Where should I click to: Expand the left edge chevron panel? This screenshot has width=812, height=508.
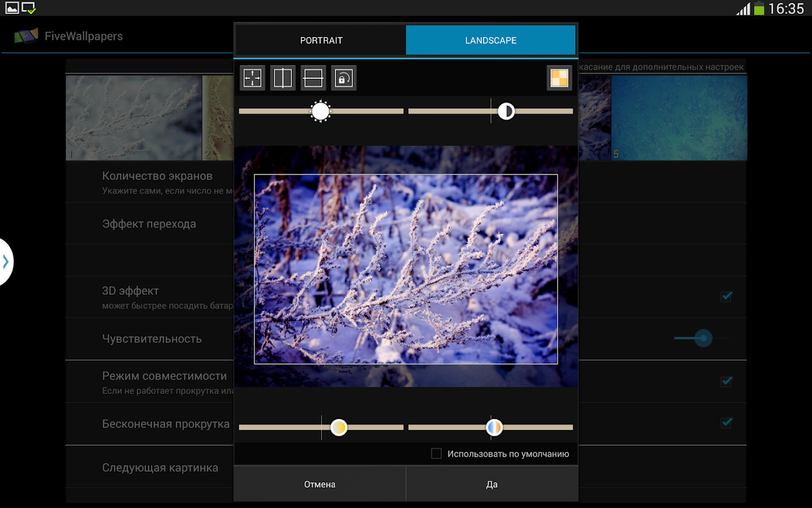(x=5, y=262)
